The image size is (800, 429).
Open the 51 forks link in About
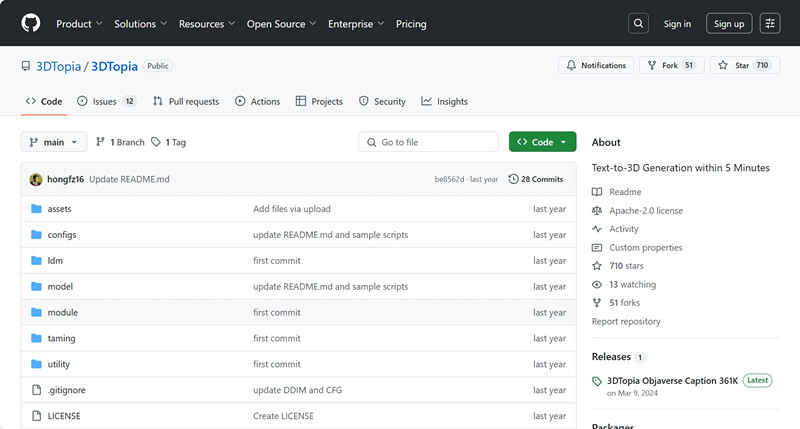pos(624,302)
